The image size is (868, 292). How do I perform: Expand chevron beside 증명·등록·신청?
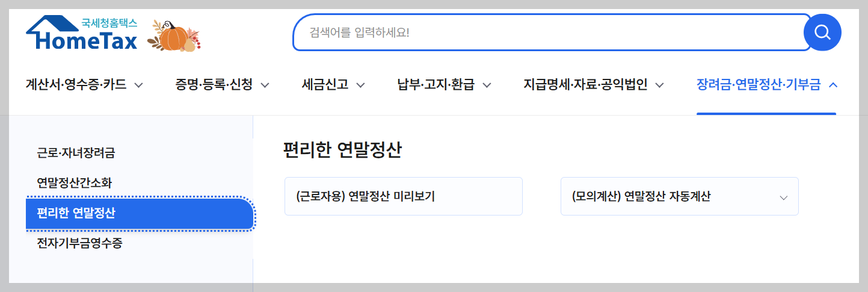(x=265, y=85)
